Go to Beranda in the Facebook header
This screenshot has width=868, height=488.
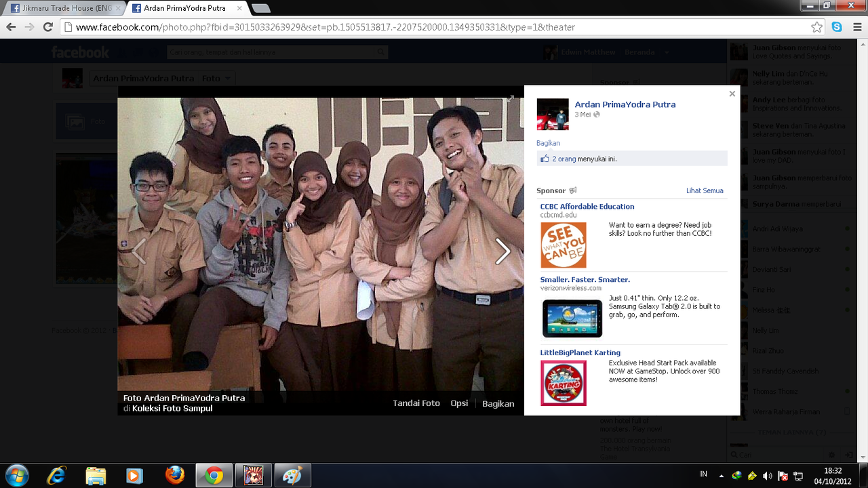coord(639,52)
